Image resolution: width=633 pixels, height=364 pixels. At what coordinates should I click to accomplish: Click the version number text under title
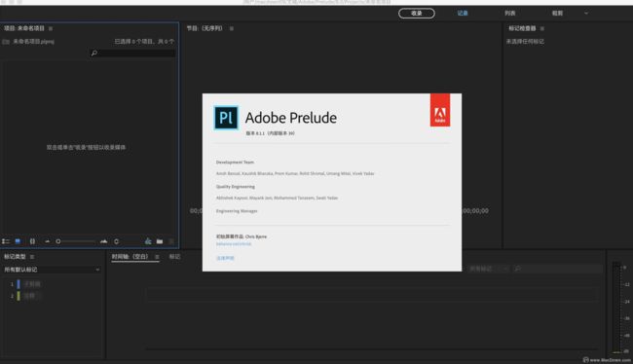[270, 133]
